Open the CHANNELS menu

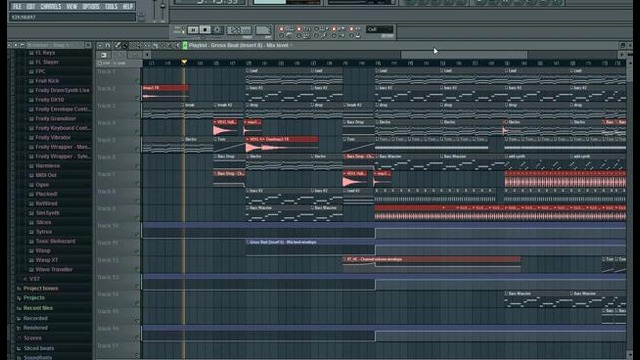pyautogui.click(x=51, y=7)
